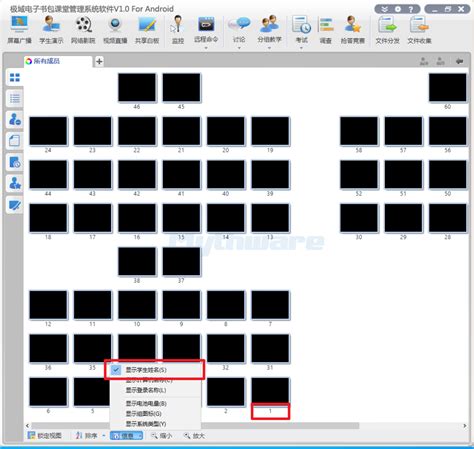The image size is (474, 449).
Task: Click the 锁定视图 lock view button
Action: [45, 435]
